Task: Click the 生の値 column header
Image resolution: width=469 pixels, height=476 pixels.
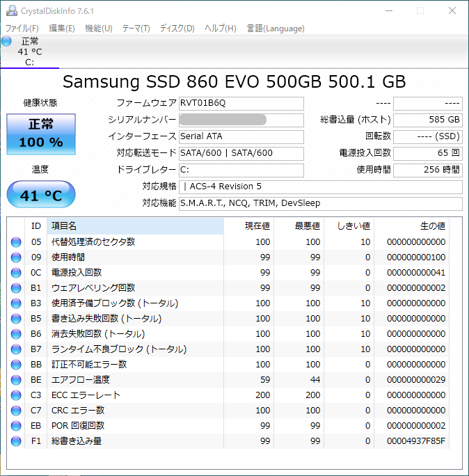Action: [x=412, y=226]
